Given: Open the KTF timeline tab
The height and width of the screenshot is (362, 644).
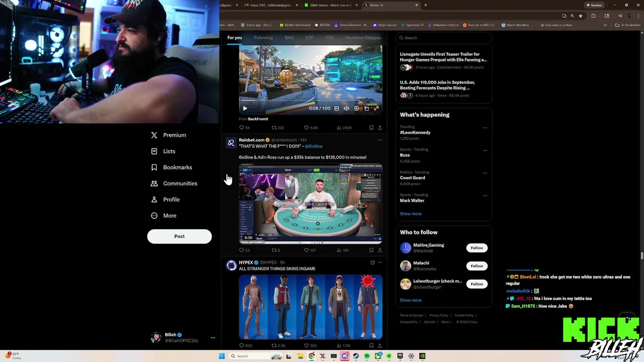Looking at the screenshot, I should pyautogui.click(x=309, y=38).
